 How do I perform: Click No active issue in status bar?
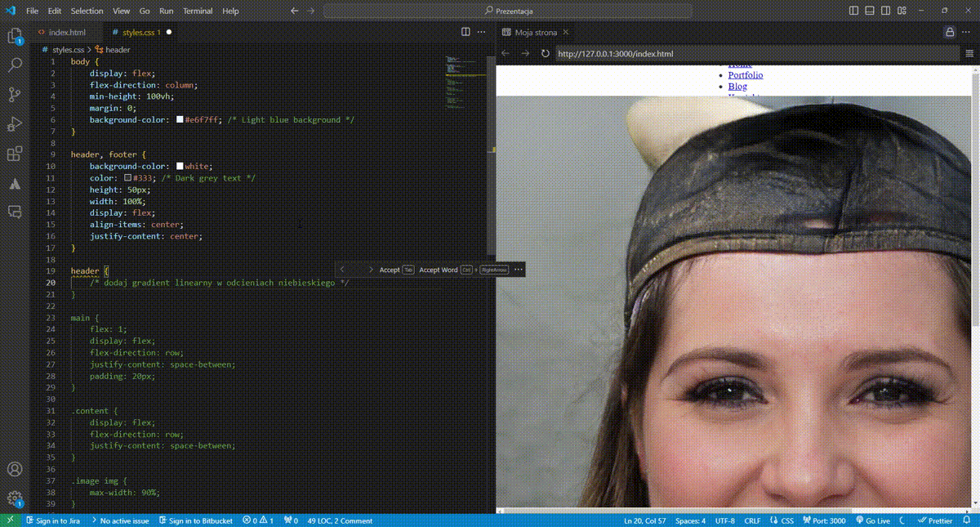(x=119, y=520)
